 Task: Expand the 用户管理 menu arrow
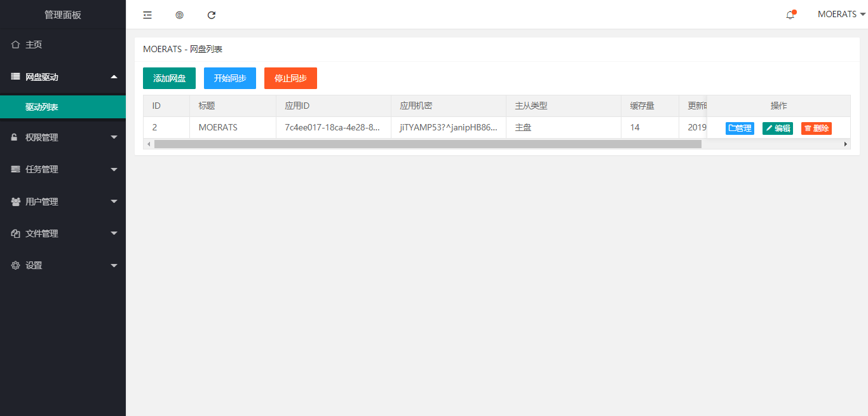[114, 201]
